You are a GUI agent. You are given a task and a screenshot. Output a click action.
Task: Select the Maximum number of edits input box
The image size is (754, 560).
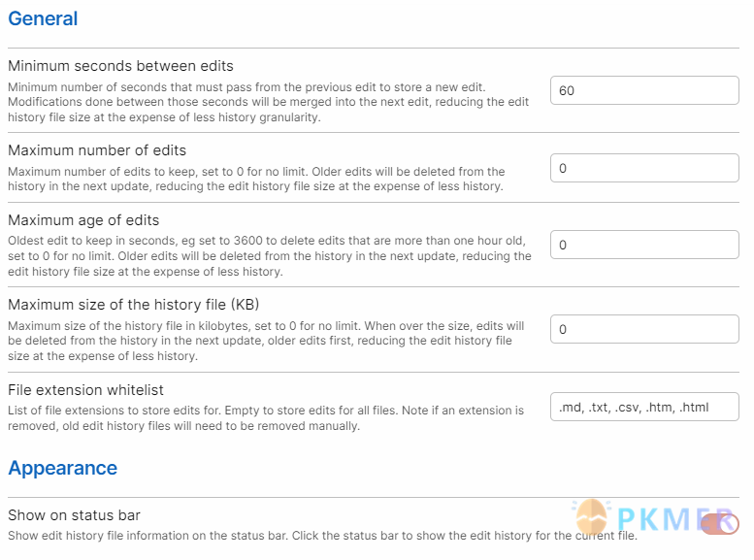point(644,168)
